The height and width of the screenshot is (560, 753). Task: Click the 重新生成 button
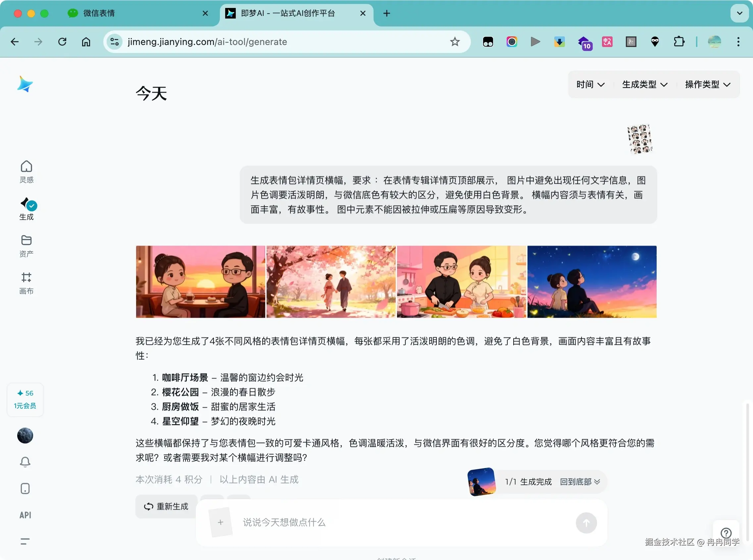point(166,506)
